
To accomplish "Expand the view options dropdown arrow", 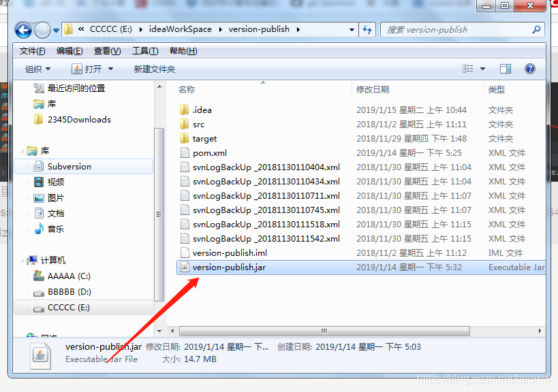I will 482,69.
